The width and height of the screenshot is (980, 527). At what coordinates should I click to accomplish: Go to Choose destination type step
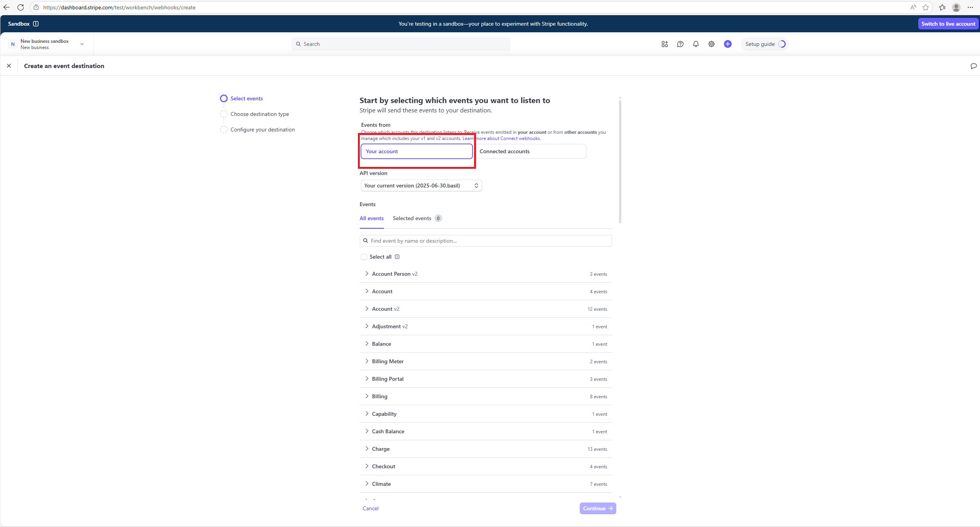click(255, 114)
